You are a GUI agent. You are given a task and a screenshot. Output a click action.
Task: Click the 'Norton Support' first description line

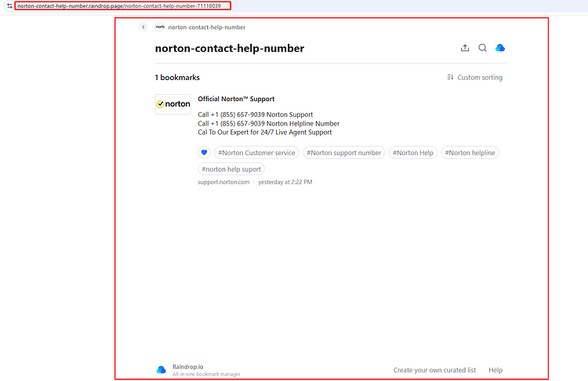pyautogui.click(x=256, y=114)
